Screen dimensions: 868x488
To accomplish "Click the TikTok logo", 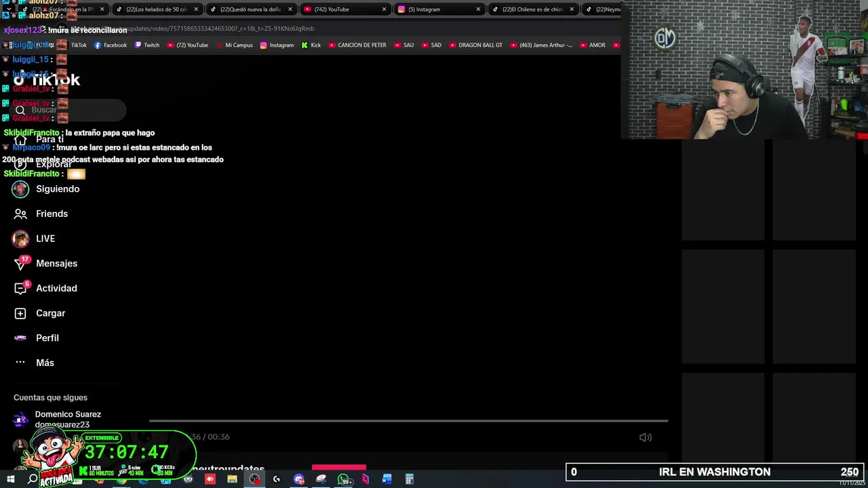I will click(46, 80).
